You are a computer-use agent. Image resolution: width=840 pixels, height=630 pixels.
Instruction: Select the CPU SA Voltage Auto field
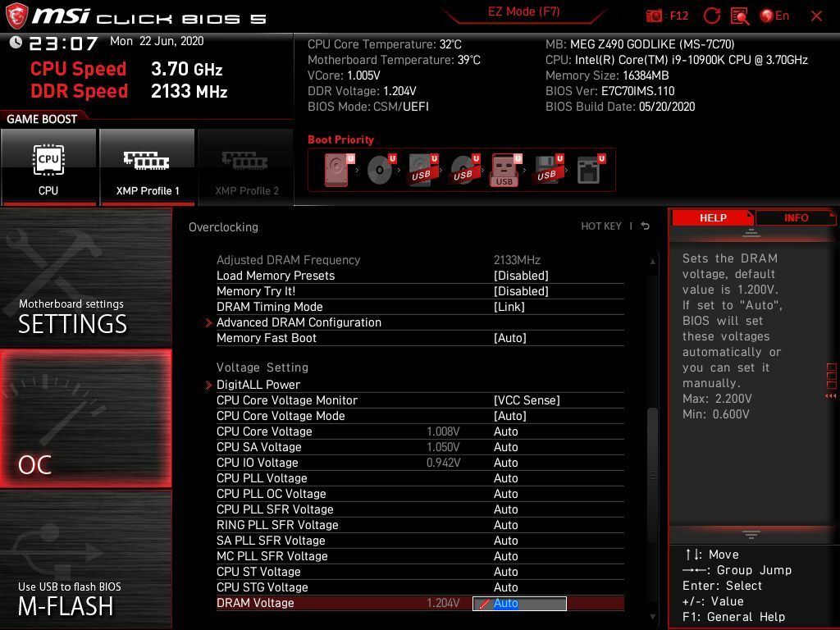505,447
